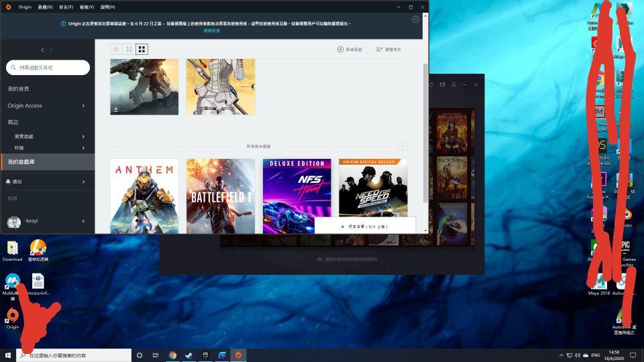
Task: Open 雷神加速器 desktop shortcut
Action: (x=38, y=251)
